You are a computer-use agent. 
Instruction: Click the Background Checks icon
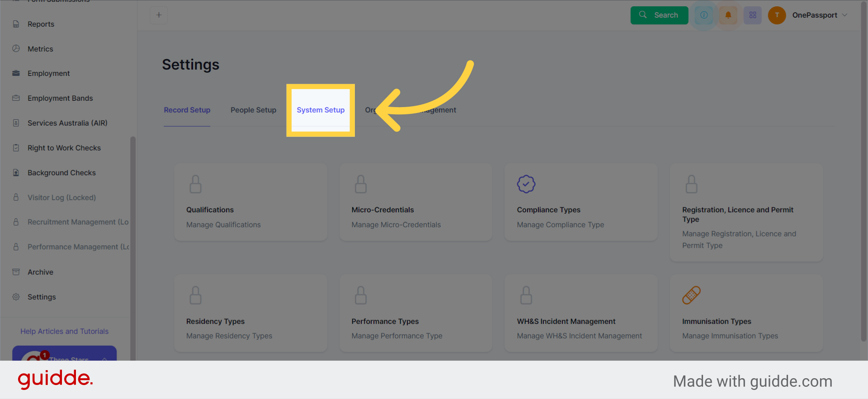click(x=16, y=173)
